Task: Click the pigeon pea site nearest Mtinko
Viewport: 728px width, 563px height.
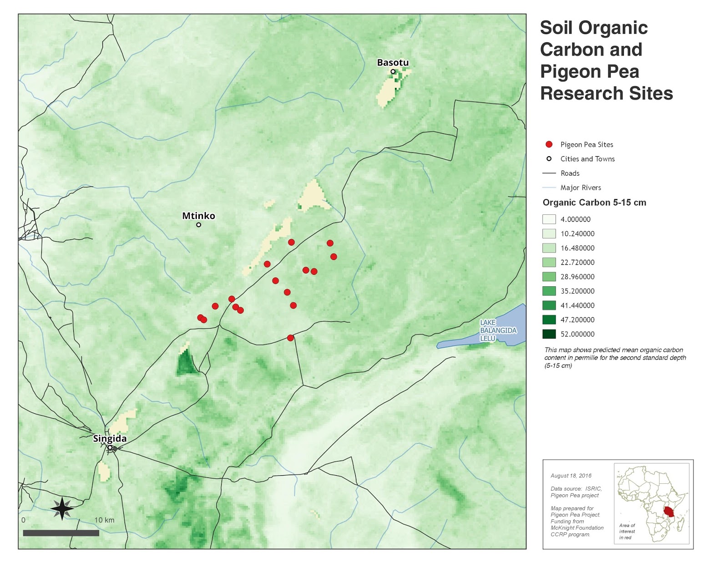Action: (x=266, y=264)
